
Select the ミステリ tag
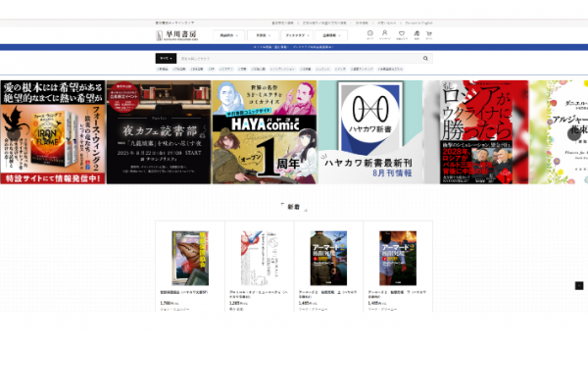point(226,69)
